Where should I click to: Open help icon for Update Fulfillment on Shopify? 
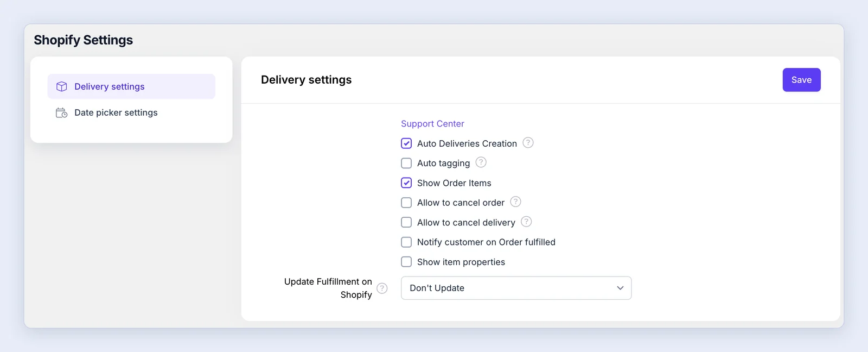click(382, 288)
